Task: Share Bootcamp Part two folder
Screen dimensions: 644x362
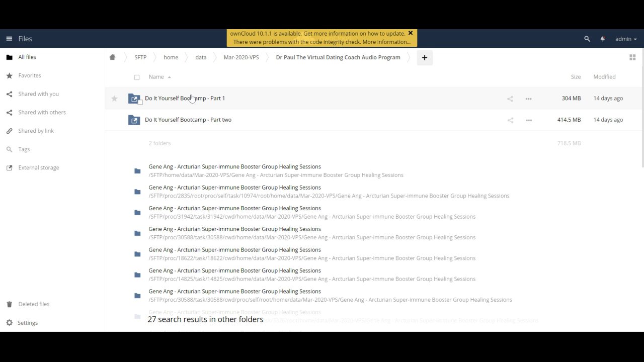Action: click(x=510, y=120)
